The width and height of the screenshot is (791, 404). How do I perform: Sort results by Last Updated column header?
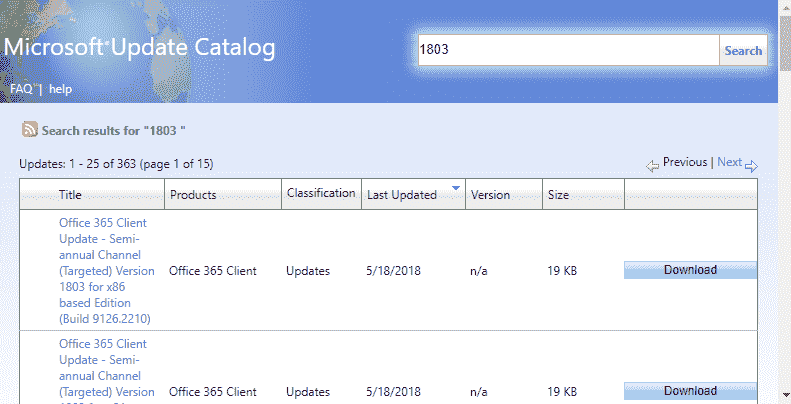coord(402,195)
